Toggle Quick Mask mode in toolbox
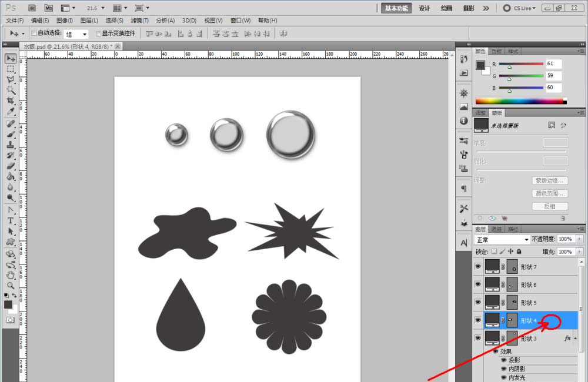Viewport: 588px width, 382px height. (x=11, y=320)
